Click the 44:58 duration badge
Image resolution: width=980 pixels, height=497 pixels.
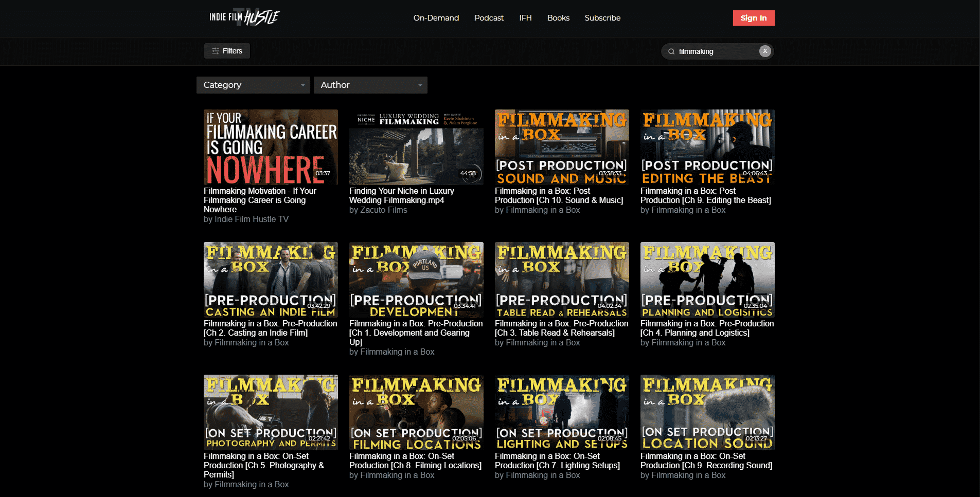click(x=468, y=173)
